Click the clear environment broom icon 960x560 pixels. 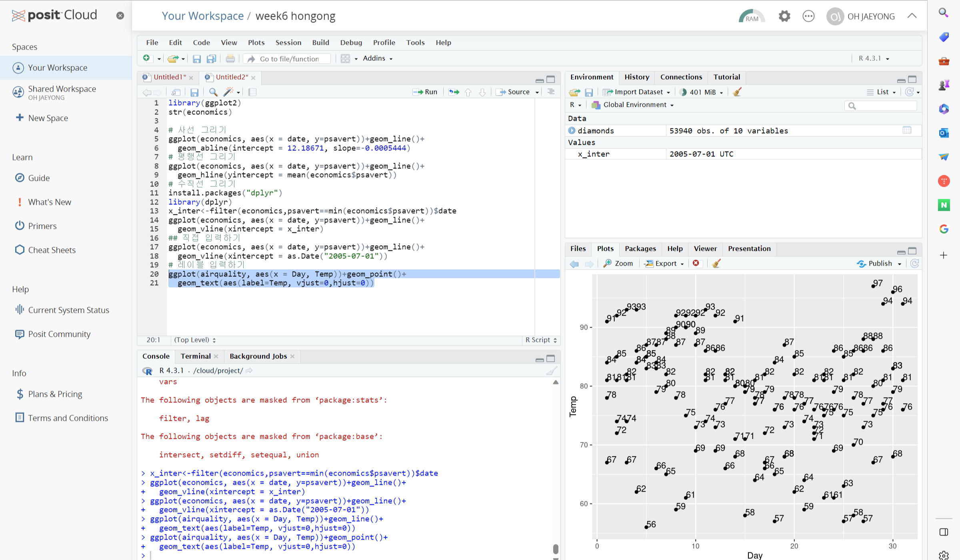pos(737,92)
